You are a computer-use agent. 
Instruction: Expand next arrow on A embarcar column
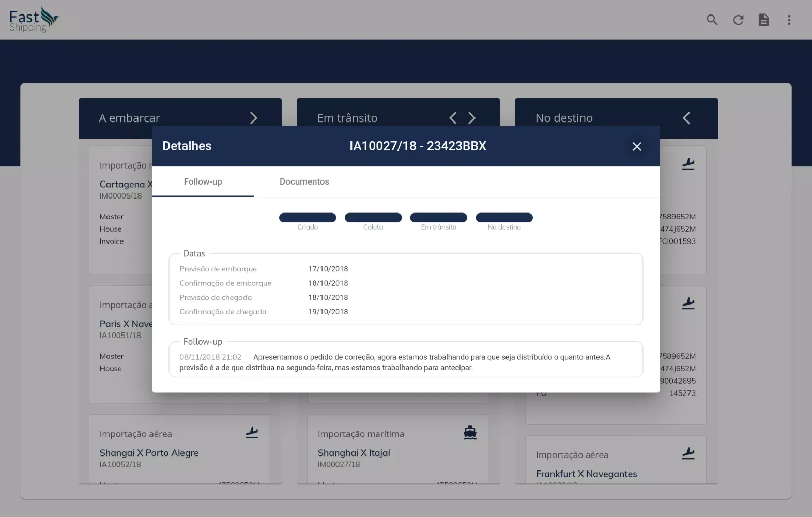point(253,118)
